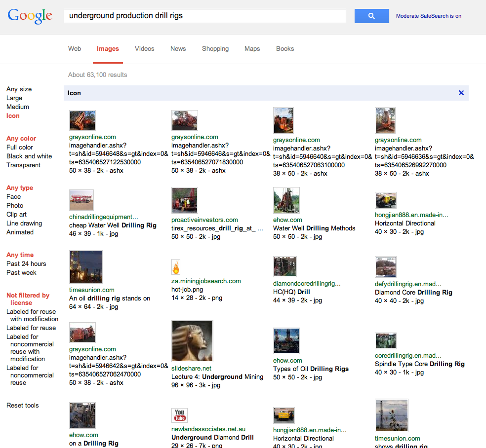Select the Icon size filter in sidebar
Viewport: 486px width, 448px height.
[13, 116]
